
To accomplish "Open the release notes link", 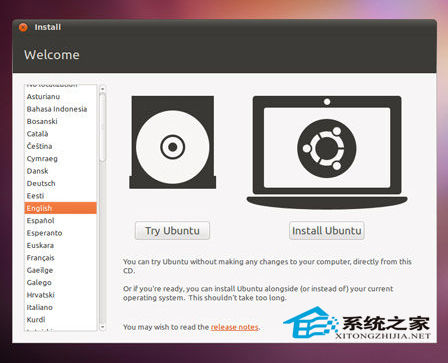I will [235, 327].
